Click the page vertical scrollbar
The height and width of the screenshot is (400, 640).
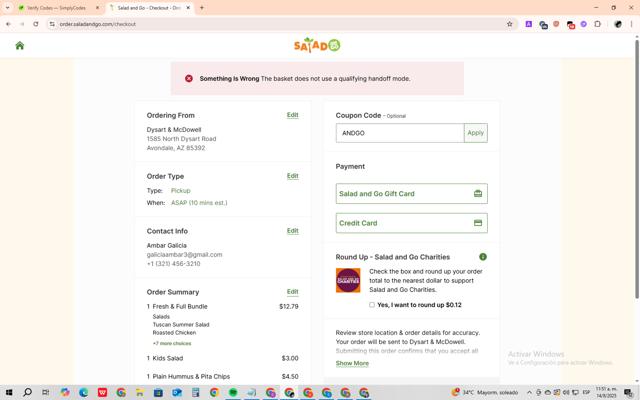tap(637, 167)
